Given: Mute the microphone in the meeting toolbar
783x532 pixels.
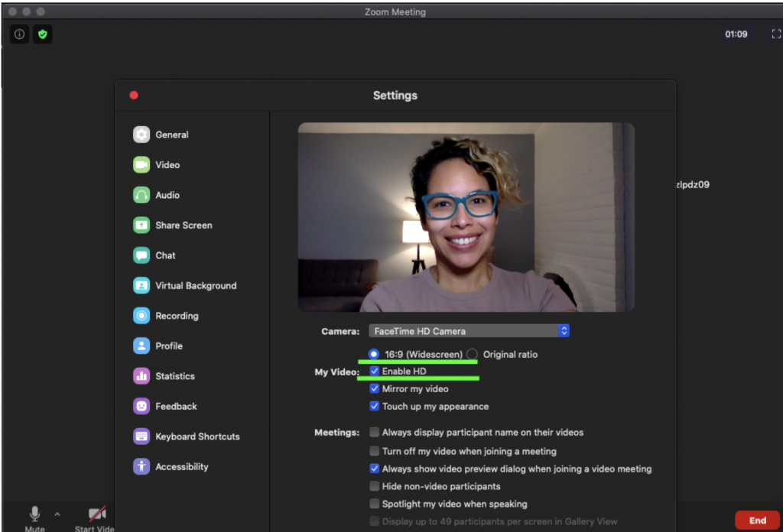Looking at the screenshot, I should (x=34, y=518).
